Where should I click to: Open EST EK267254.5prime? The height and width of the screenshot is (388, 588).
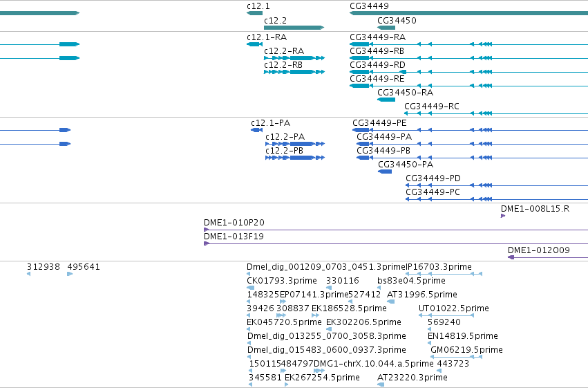tap(322, 378)
